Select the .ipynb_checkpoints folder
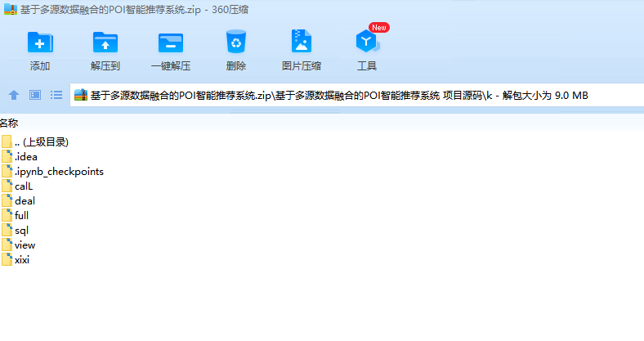This screenshot has width=644, height=341. [x=59, y=172]
